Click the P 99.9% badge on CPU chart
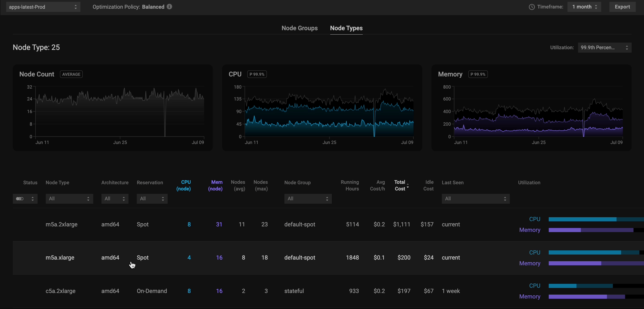 coord(257,74)
